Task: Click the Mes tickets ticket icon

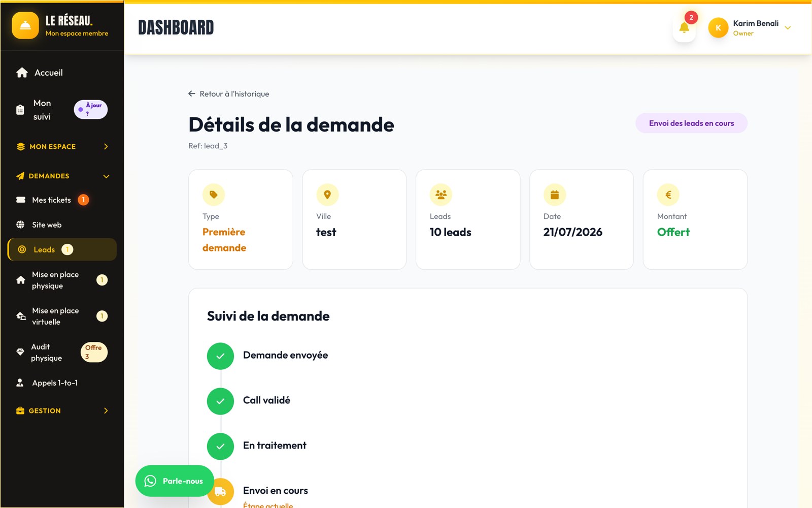Action: (x=21, y=200)
